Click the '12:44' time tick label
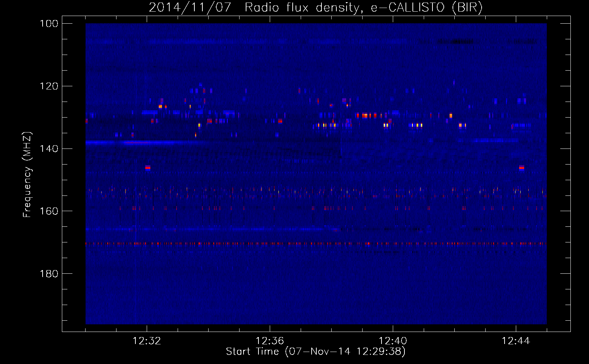589x364 pixels. point(516,341)
